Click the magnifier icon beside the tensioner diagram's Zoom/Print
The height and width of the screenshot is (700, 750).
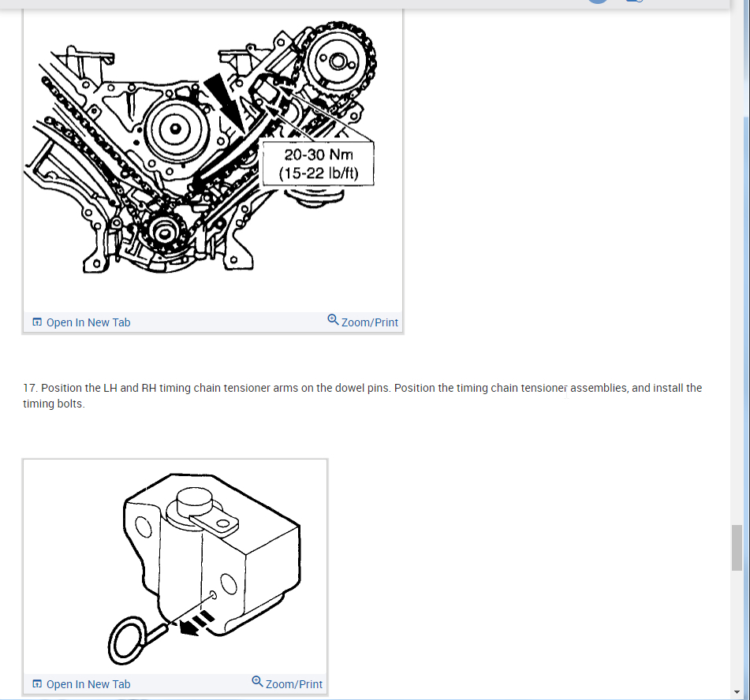click(x=257, y=681)
